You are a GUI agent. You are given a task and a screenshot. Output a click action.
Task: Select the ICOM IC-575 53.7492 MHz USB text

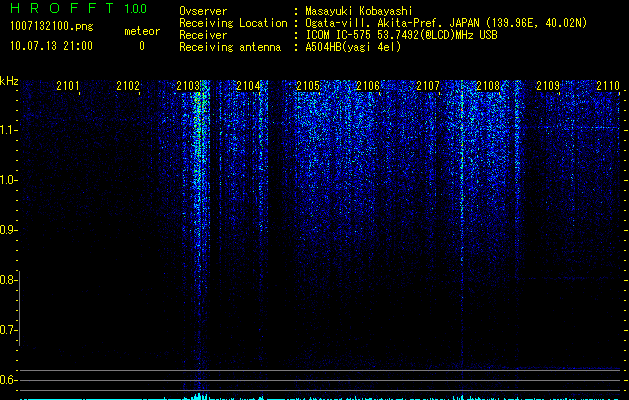click(402, 35)
